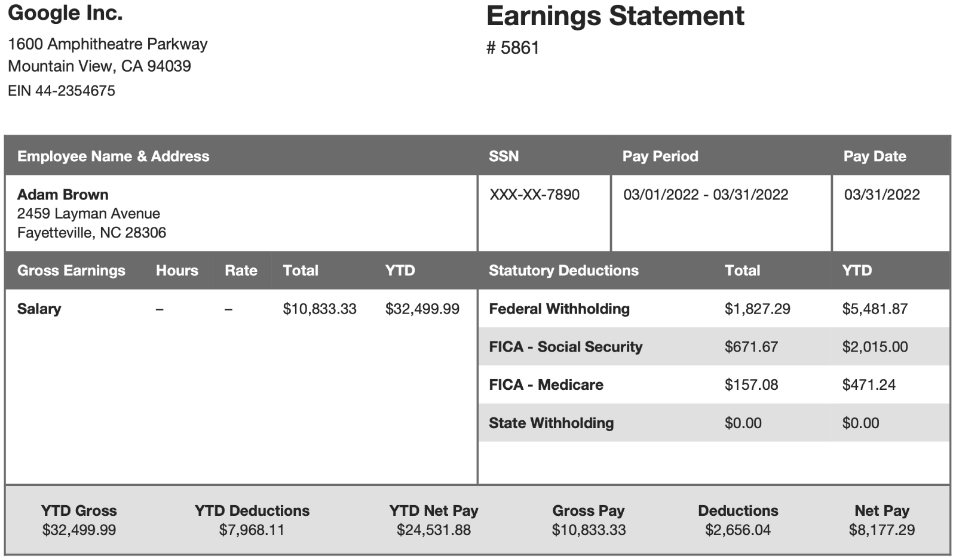Click the Google Inc. company name

(65, 13)
